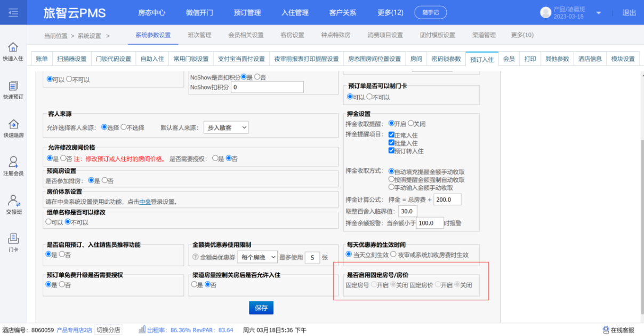Open the 模块设置 tab
The height and width of the screenshot is (336, 644).
click(623, 59)
